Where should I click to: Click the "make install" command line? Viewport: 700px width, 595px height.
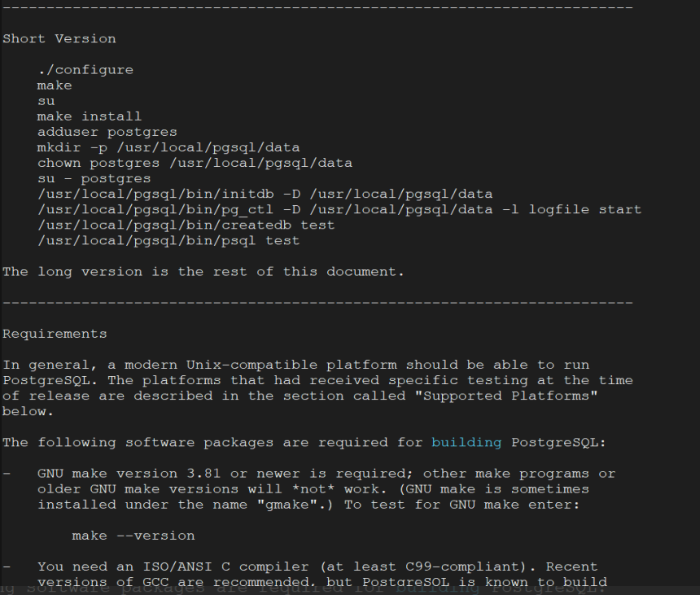90,116
